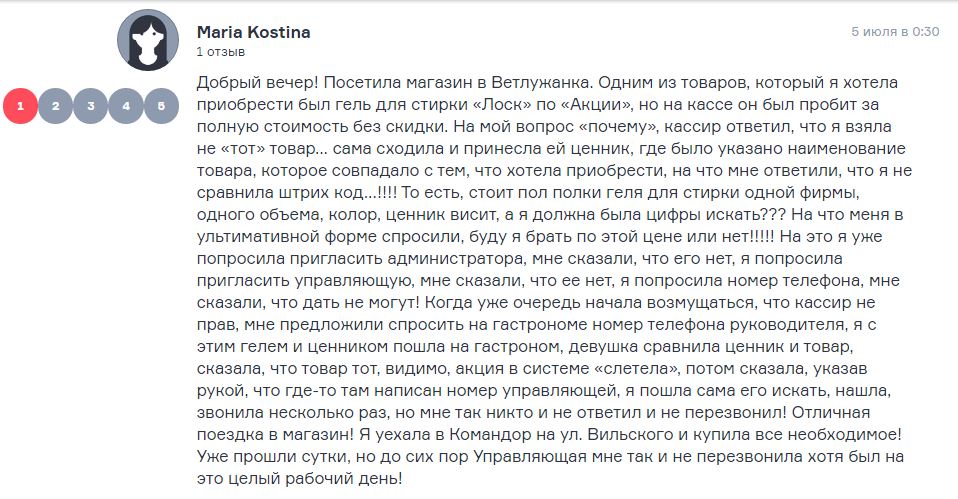Screen dimensions: 958x499
Task: Choose rating circle number 5
Action: [161, 106]
